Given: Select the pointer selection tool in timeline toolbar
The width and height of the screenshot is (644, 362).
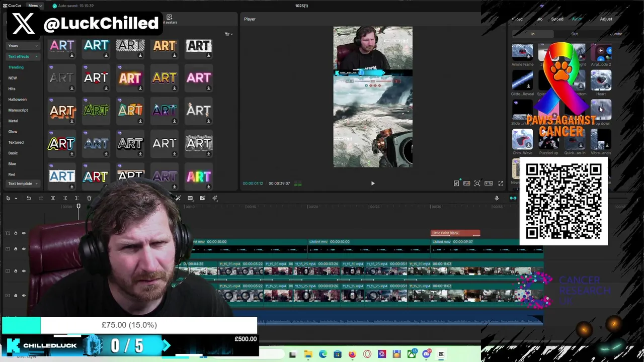Looking at the screenshot, I should click(x=8, y=198).
